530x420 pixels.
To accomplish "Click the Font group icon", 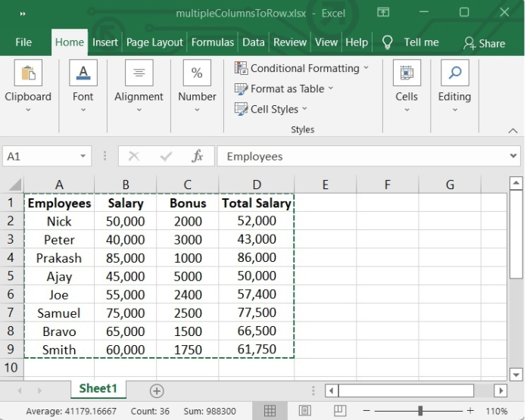I will click(83, 73).
